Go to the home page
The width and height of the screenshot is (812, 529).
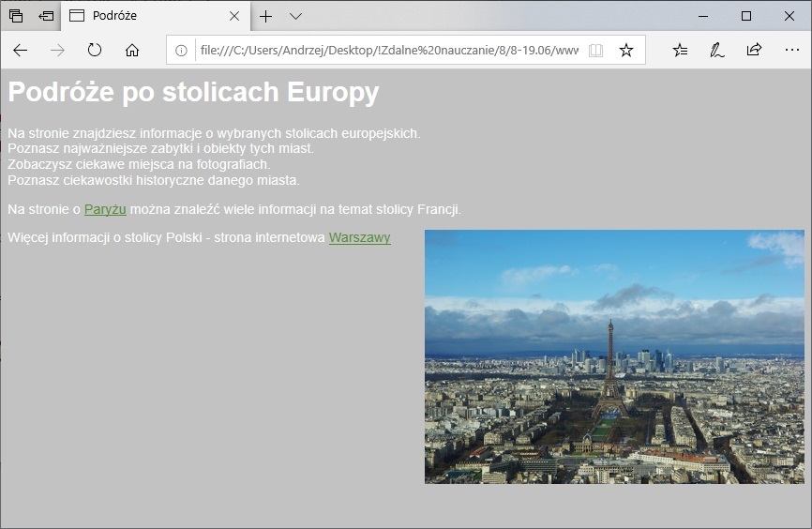tap(132, 51)
